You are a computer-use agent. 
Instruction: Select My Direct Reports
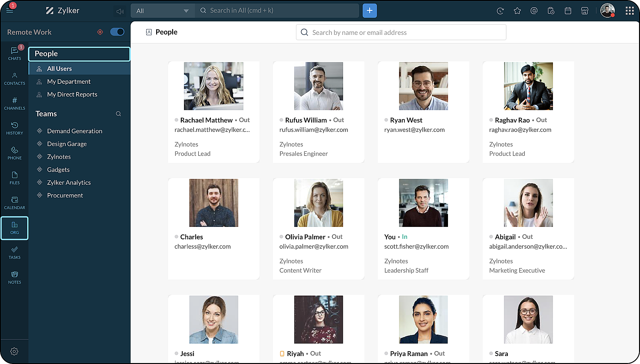tap(72, 94)
